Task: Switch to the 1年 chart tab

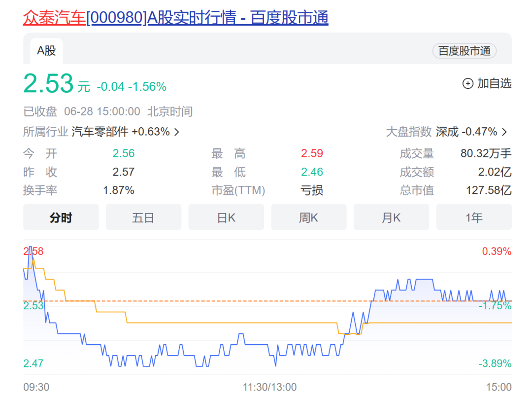Action: click(474, 217)
